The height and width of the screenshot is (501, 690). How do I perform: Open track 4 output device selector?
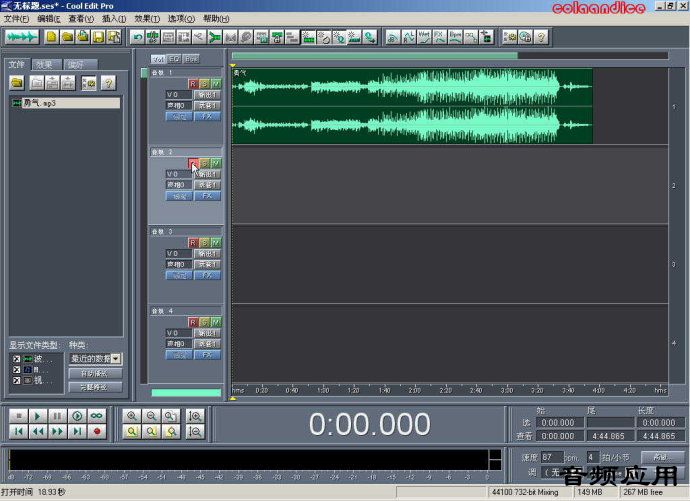pos(207,333)
